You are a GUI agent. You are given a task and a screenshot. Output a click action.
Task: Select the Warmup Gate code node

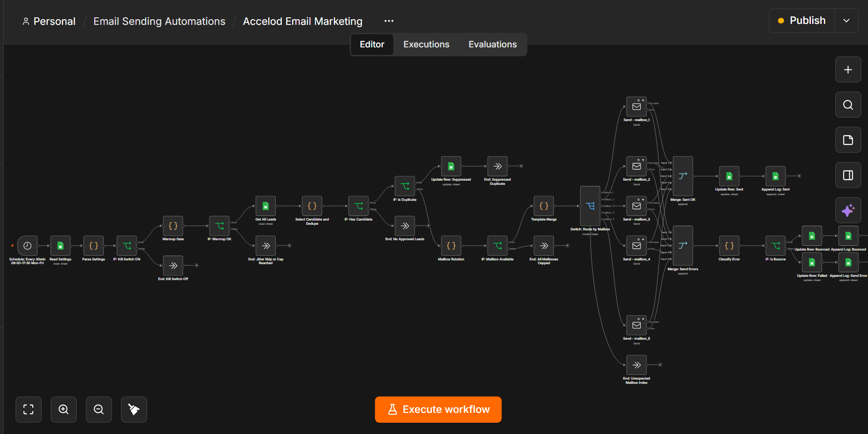point(173,226)
